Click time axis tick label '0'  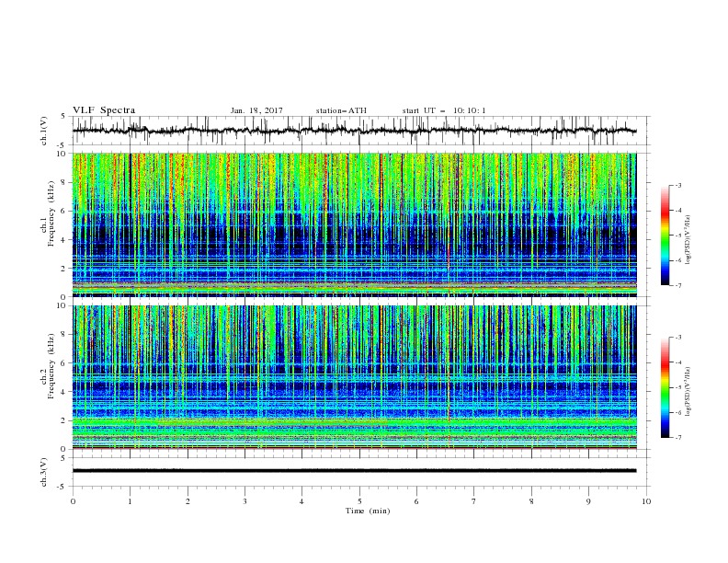tap(73, 501)
